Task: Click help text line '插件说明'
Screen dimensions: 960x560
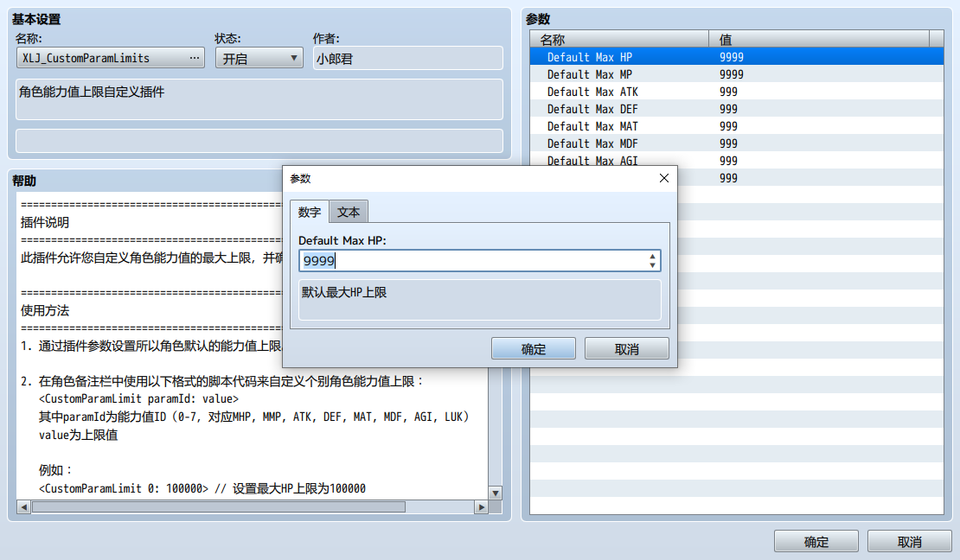Action: click(x=45, y=222)
